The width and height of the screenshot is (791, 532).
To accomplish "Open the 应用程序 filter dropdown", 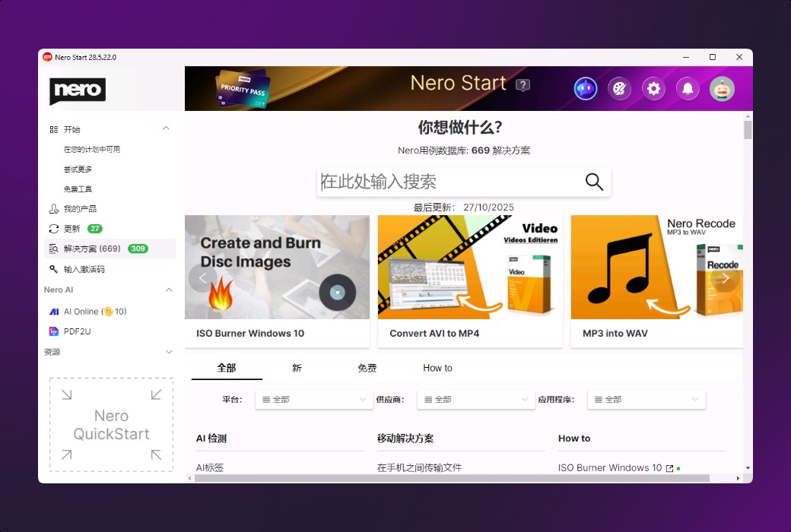I will tap(646, 398).
